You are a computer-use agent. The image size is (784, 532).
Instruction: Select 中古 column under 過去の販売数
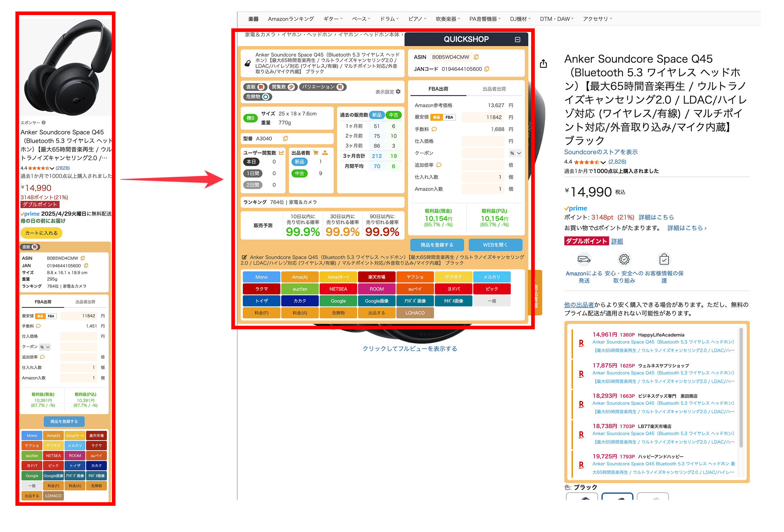(393, 115)
